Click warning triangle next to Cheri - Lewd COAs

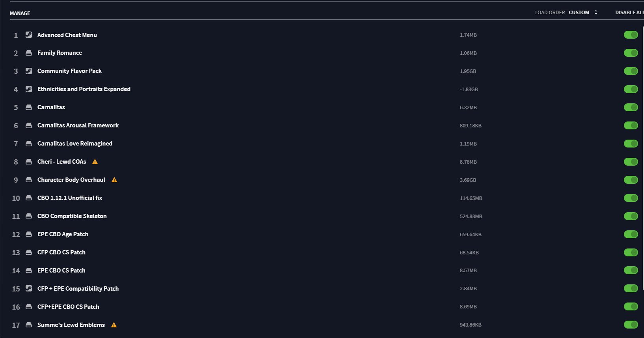95,162
